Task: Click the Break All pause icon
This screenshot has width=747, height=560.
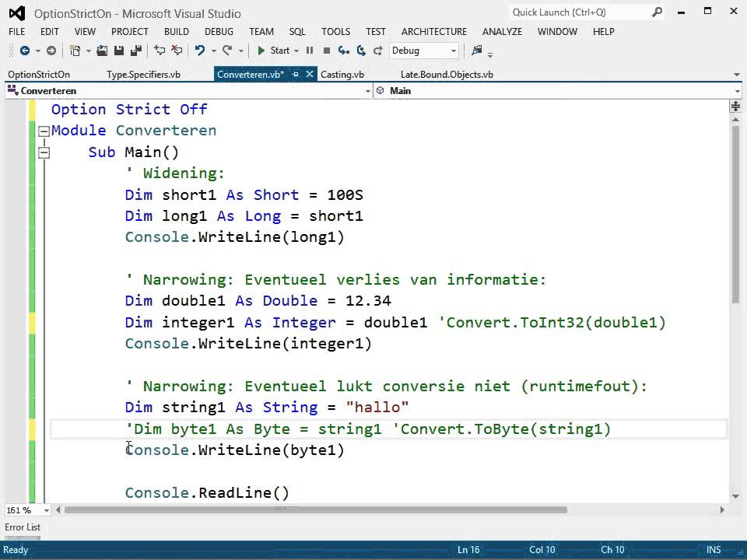Action: [310, 51]
